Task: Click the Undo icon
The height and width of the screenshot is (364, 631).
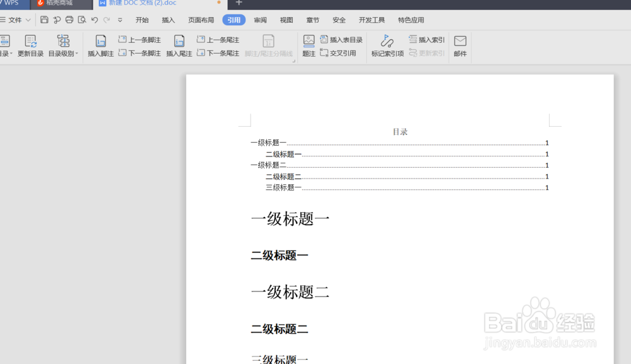Action: 93,20
